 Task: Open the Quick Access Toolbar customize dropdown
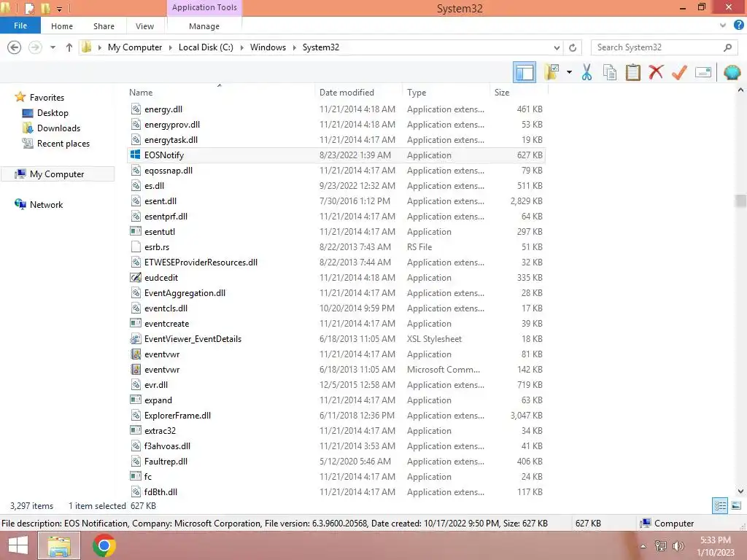click(60, 9)
